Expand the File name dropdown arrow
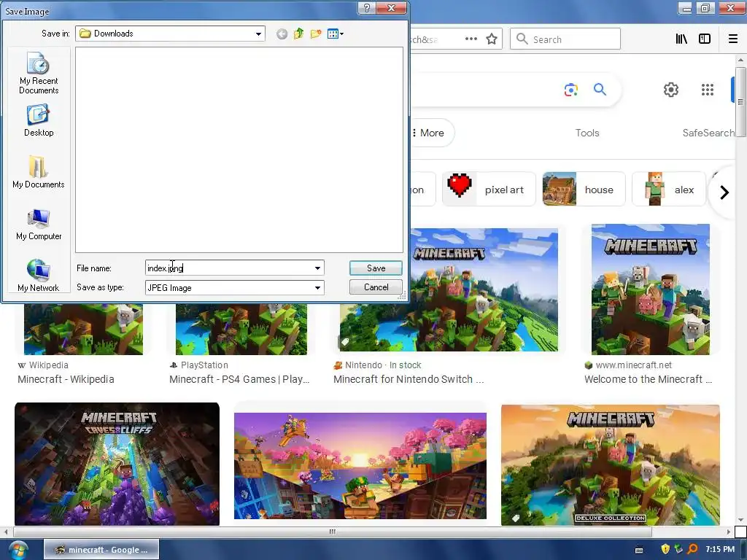 317,268
